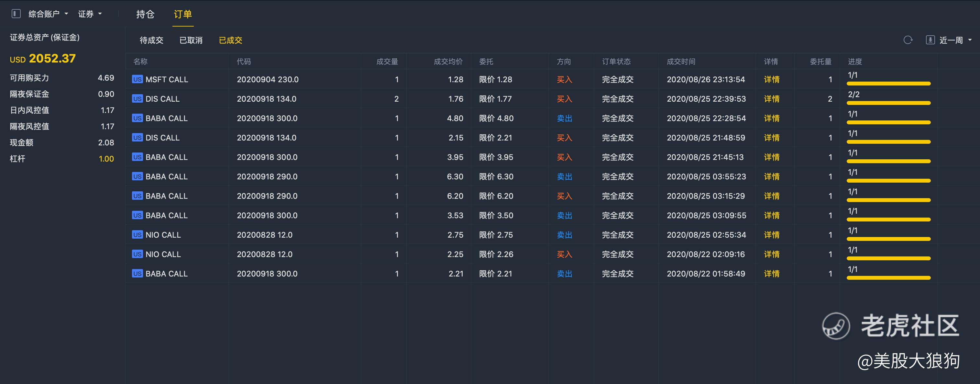Click US badge on BABA CALL 2.21 row
The image size is (980, 384).
tap(137, 273)
